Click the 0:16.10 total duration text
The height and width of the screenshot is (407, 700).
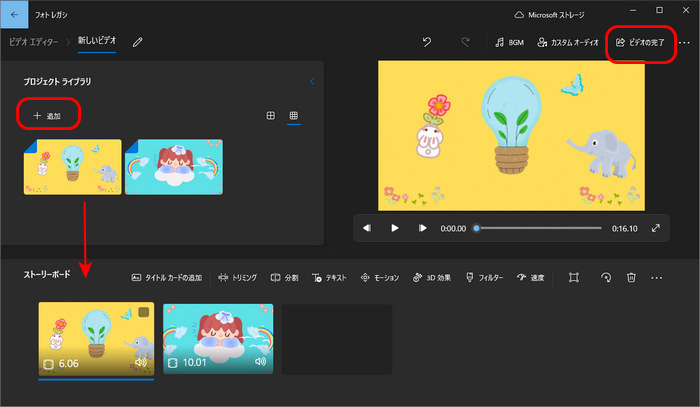[625, 228]
